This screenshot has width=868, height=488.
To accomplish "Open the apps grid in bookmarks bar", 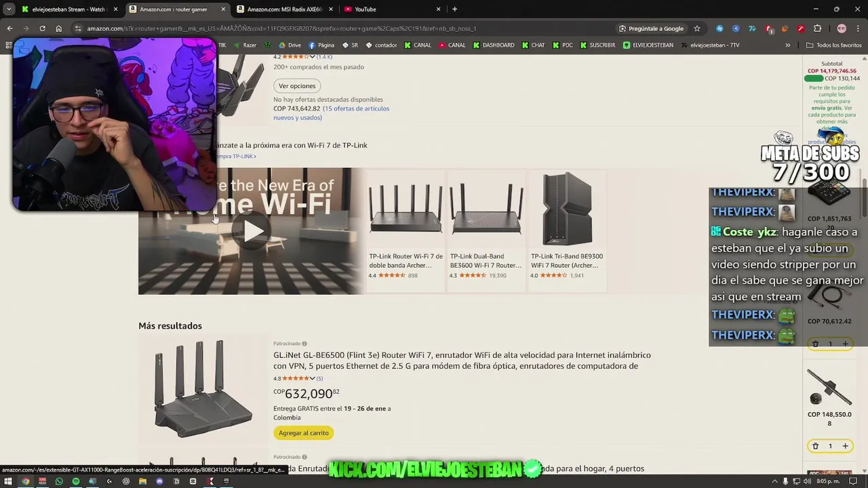I will (x=8, y=45).
